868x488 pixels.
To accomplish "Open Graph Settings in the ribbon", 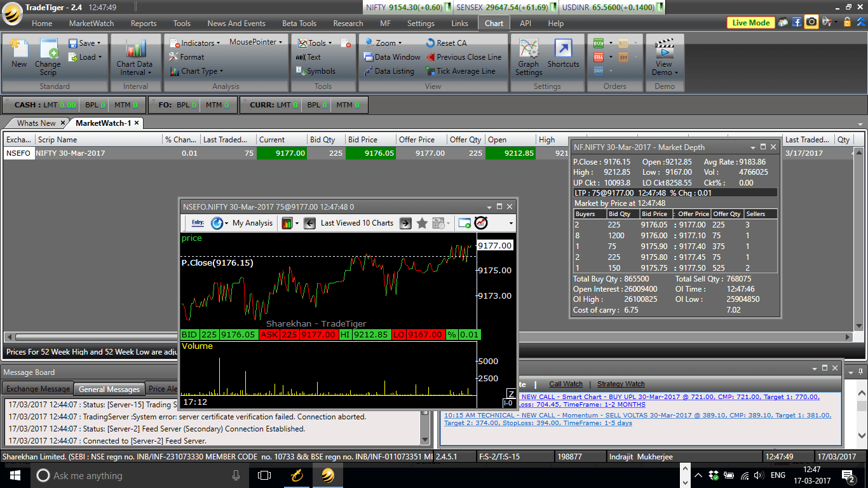I will [529, 57].
